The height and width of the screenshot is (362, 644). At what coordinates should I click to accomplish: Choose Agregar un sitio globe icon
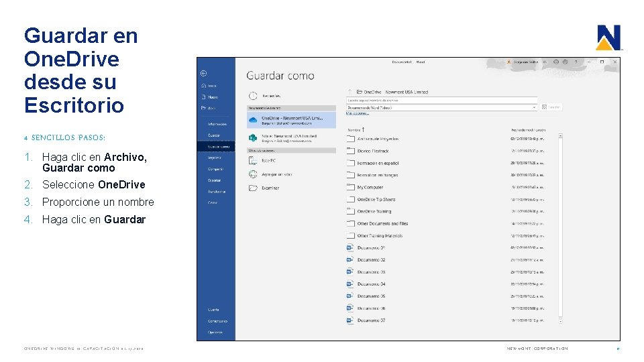(253, 174)
